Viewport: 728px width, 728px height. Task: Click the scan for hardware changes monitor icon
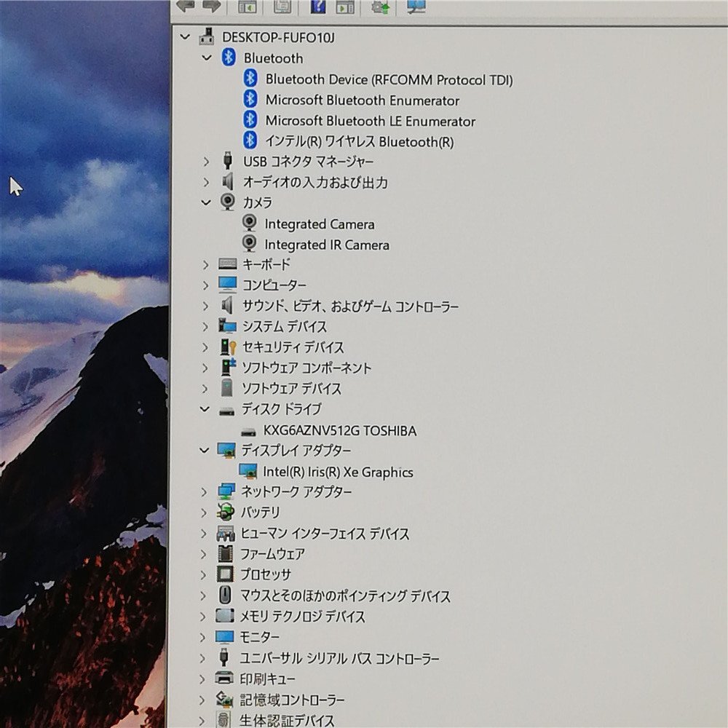pyautogui.click(x=416, y=6)
